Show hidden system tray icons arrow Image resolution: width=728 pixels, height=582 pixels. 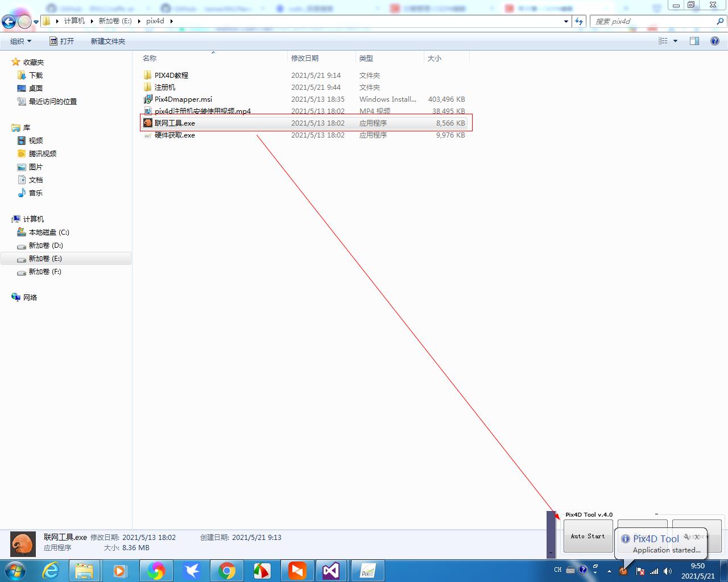[x=609, y=571]
